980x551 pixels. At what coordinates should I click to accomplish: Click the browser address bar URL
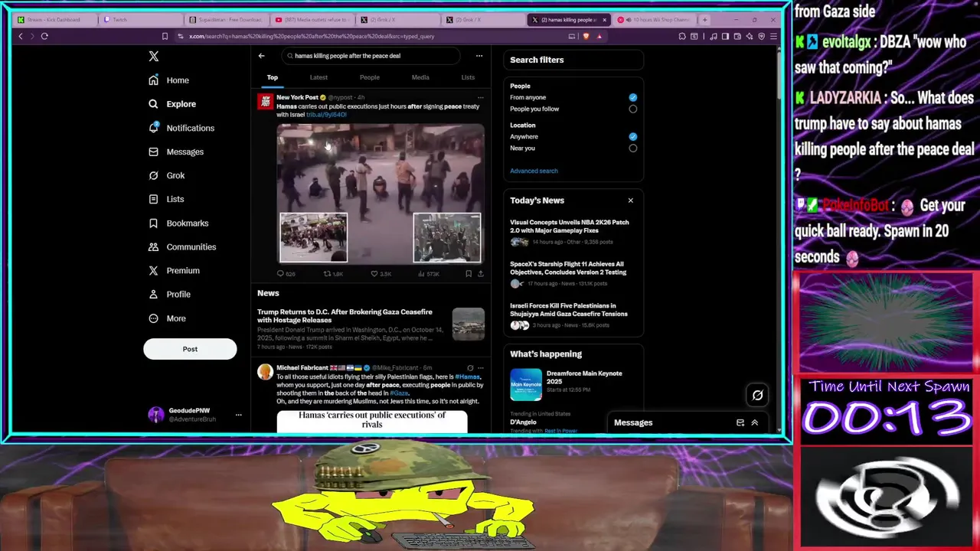point(312,36)
